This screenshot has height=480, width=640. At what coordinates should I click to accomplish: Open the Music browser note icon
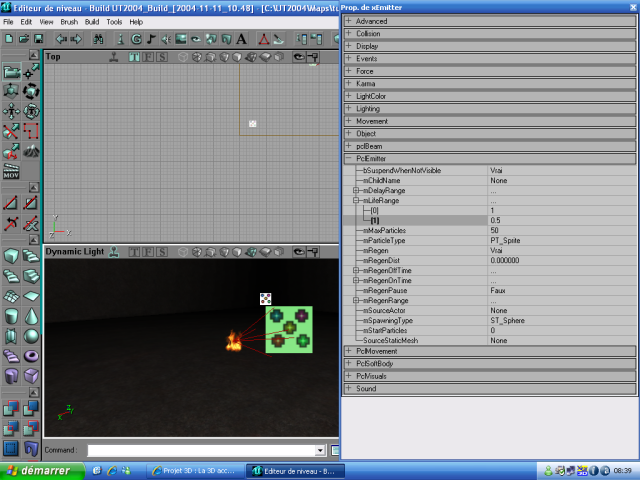[x=151, y=39]
